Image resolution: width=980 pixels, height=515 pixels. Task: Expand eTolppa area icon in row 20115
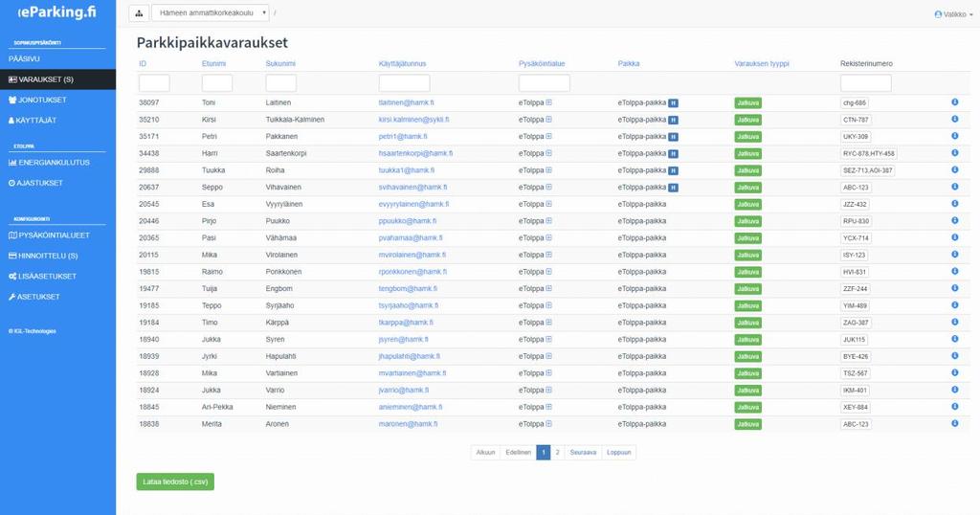click(548, 255)
